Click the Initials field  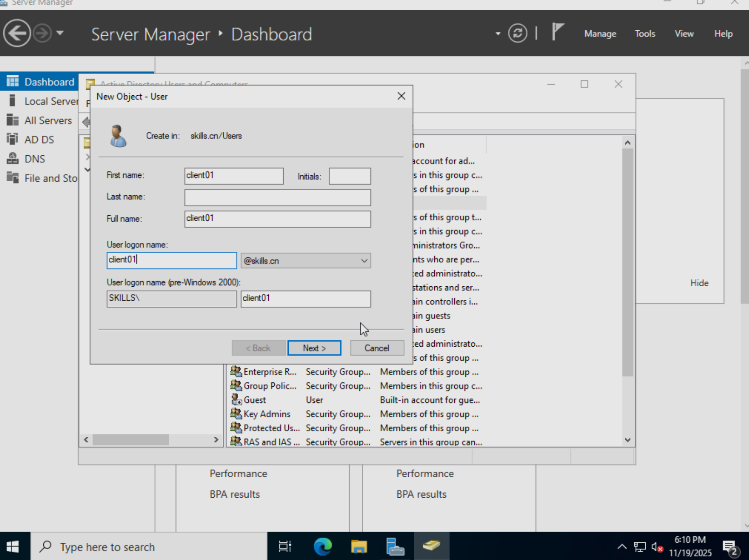(x=350, y=176)
